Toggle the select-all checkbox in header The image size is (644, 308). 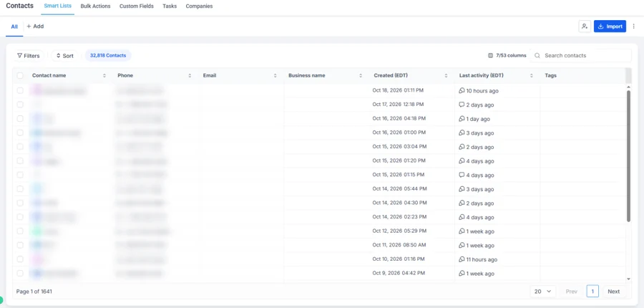(20, 76)
